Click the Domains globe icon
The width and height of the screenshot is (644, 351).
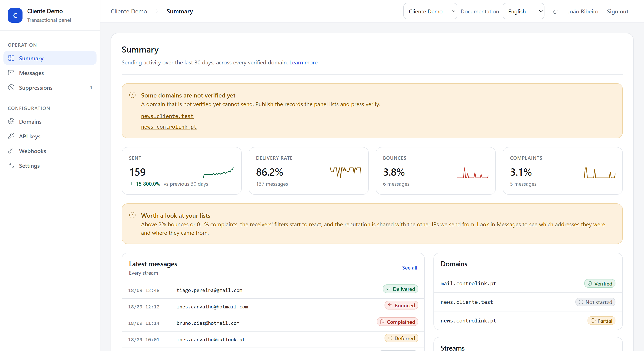[11, 122]
